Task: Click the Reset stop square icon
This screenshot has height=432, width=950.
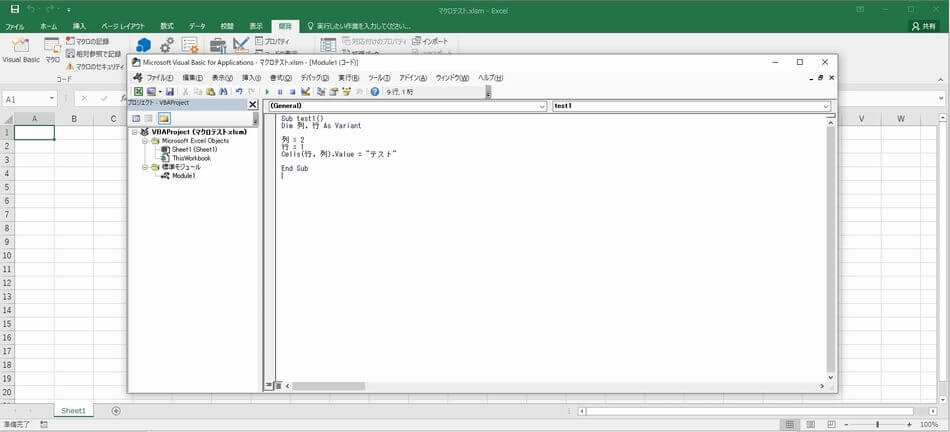Action: pyautogui.click(x=292, y=91)
